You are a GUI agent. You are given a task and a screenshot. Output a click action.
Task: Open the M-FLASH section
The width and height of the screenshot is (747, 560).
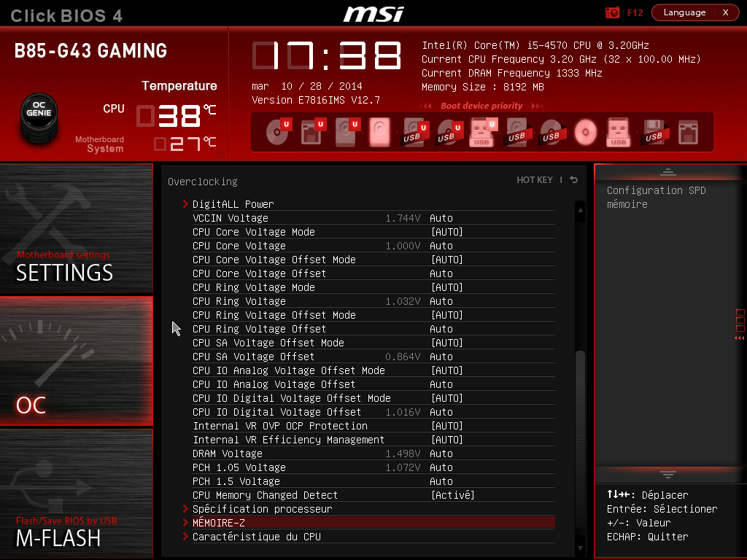76,494
